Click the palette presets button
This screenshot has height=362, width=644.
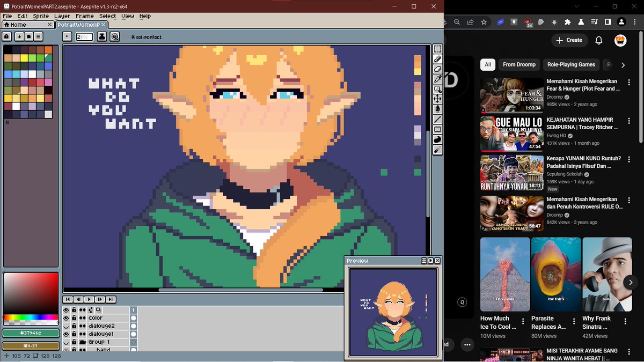coord(29,36)
